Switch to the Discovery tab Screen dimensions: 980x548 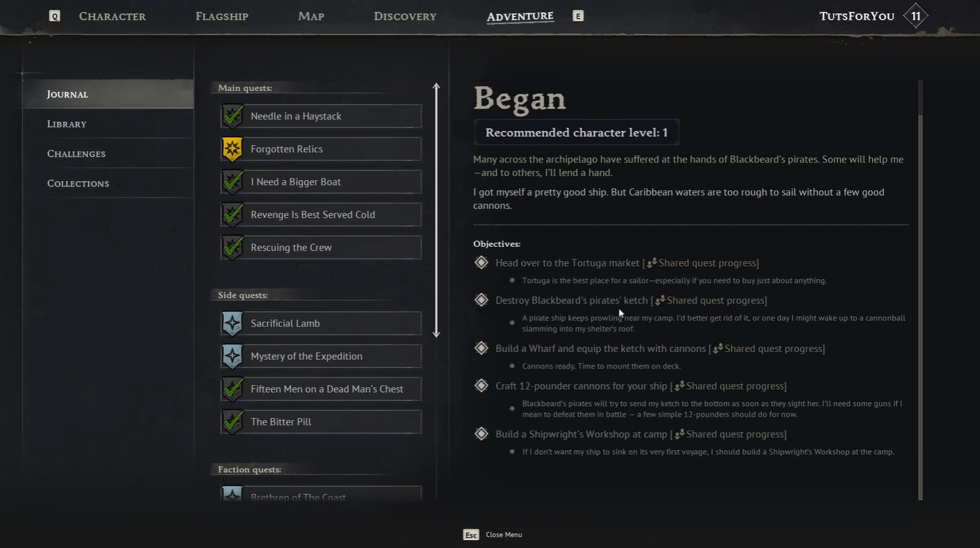pos(405,16)
